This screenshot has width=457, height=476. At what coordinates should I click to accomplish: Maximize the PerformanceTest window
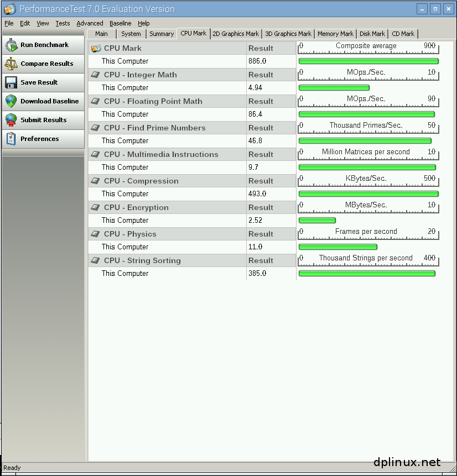[435, 9]
